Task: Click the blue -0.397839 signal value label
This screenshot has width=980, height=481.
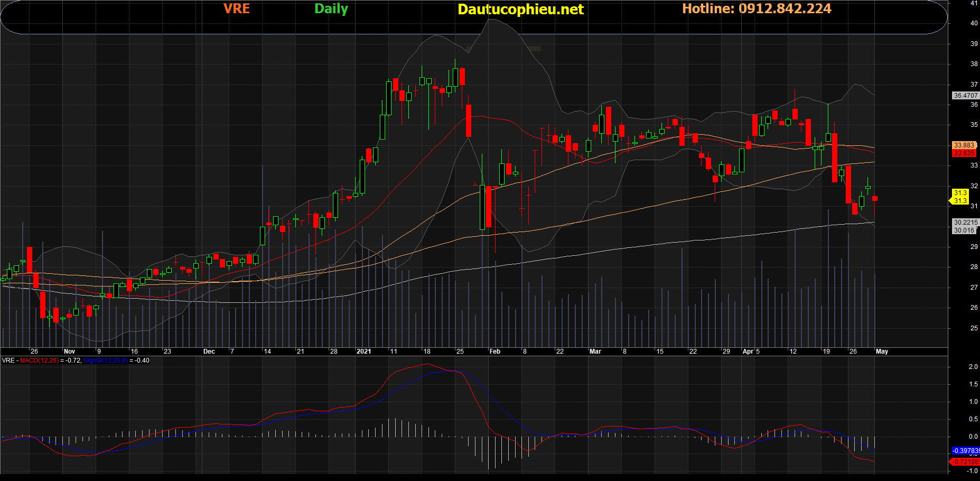Action: click(966, 451)
